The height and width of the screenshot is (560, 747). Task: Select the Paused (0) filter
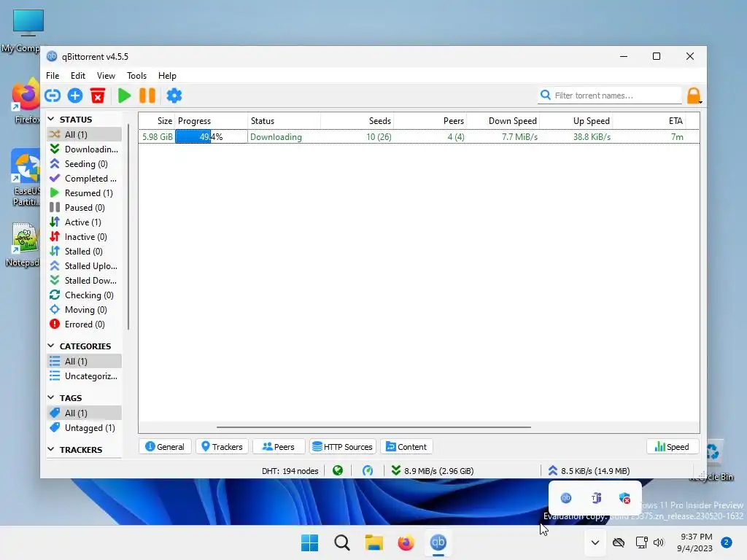pyautogui.click(x=85, y=208)
